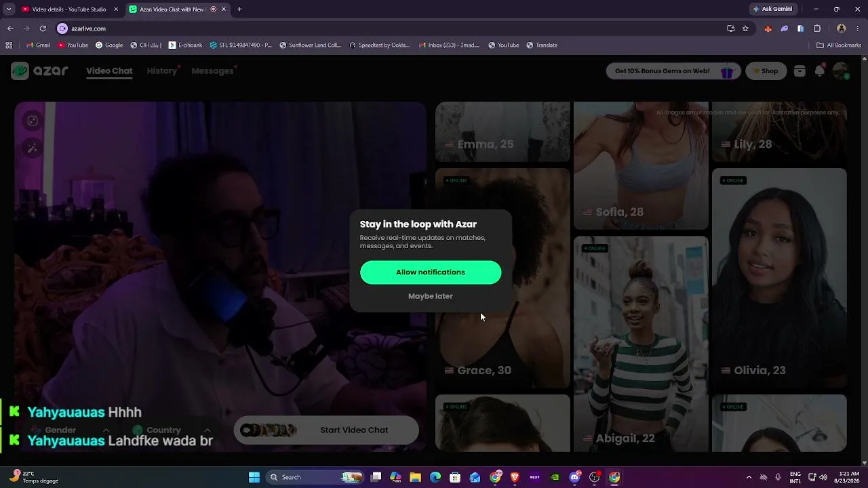Click the address bar URL azarlive.com
The image size is (868, 488).
click(x=88, y=28)
